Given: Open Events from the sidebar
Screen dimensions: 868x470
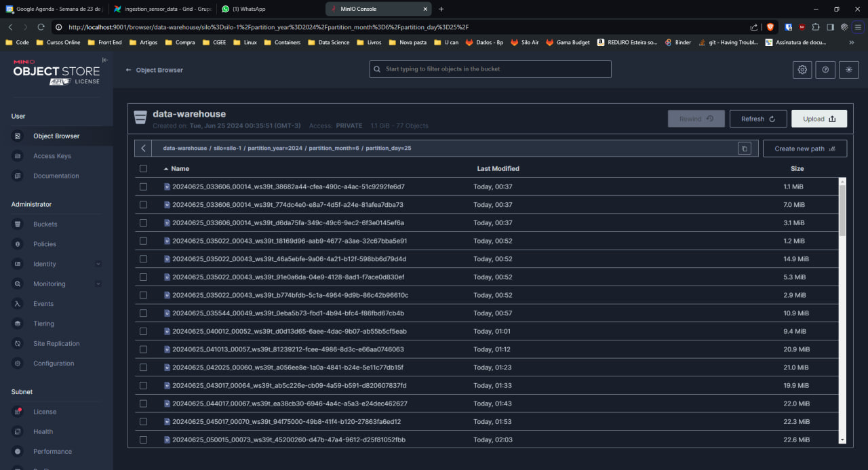Looking at the screenshot, I should coord(43,304).
